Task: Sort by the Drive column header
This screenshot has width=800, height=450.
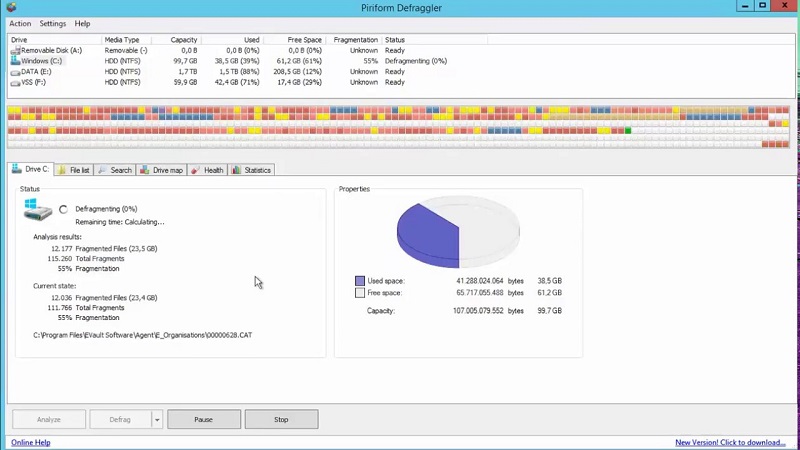Action: [54, 40]
